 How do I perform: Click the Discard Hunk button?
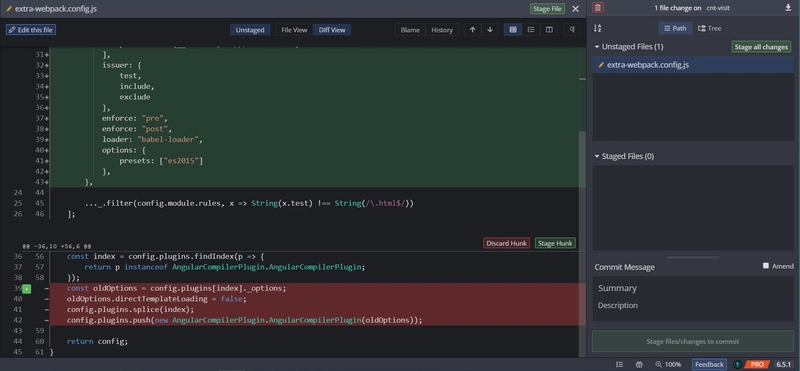point(506,243)
